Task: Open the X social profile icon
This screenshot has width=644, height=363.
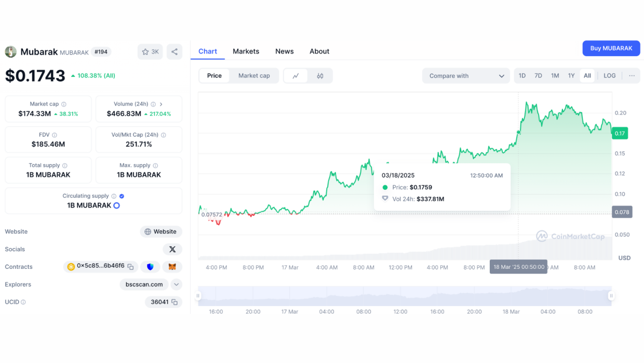Action: point(172,249)
